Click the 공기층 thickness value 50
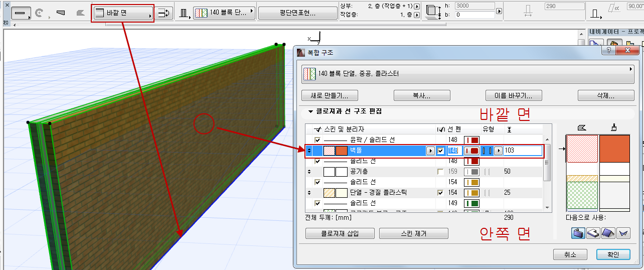Viewport: 644px width, 270px height. tap(507, 172)
